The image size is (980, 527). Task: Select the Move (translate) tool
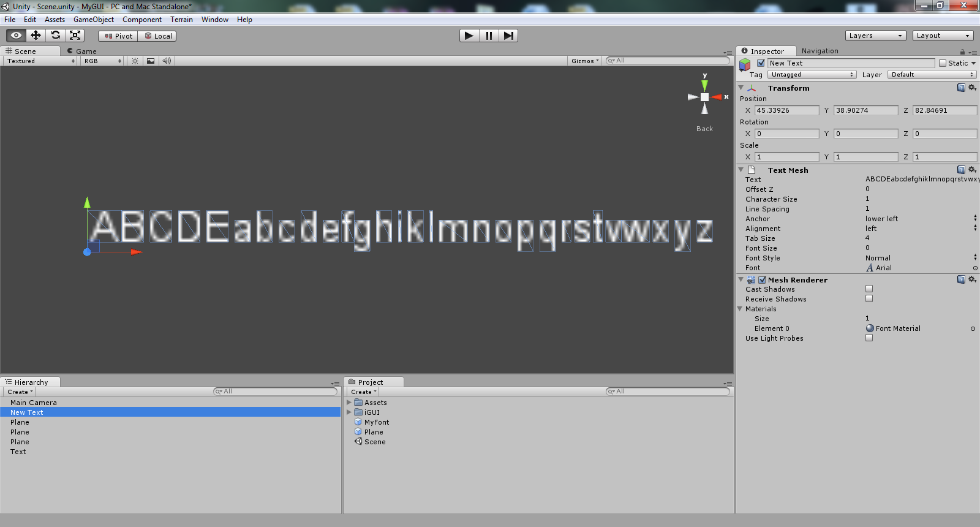point(36,36)
